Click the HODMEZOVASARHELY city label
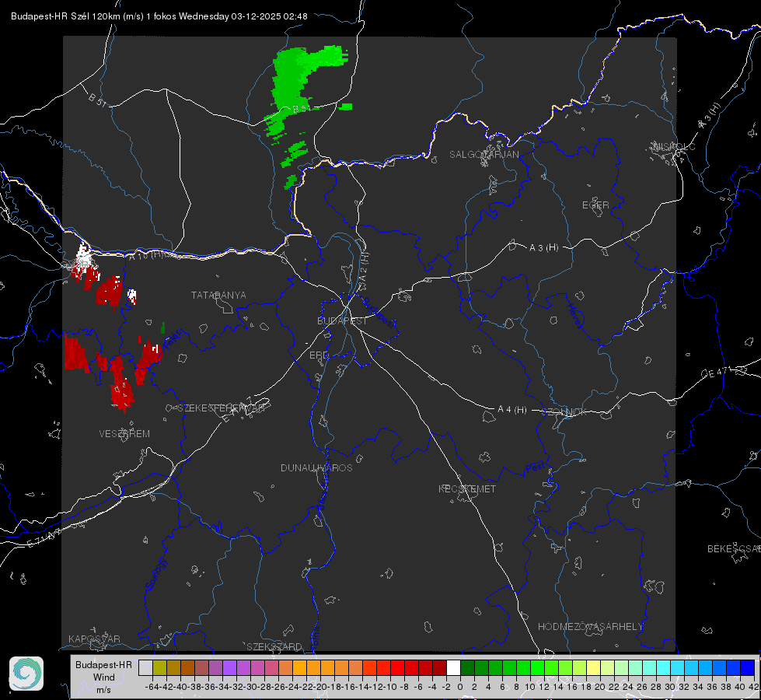The image size is (761, 700). pos(590,627)
